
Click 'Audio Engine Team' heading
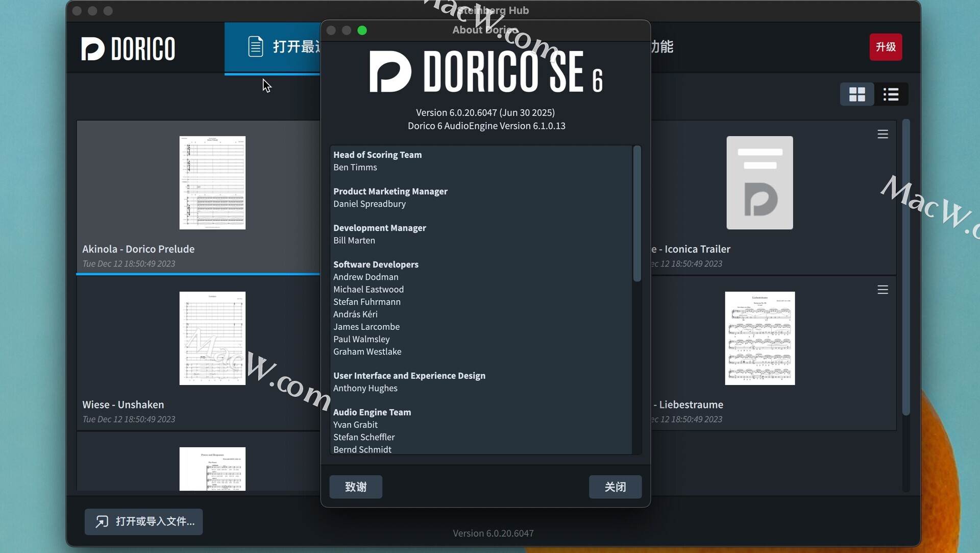pyautogui.click(x=372, y=412)
